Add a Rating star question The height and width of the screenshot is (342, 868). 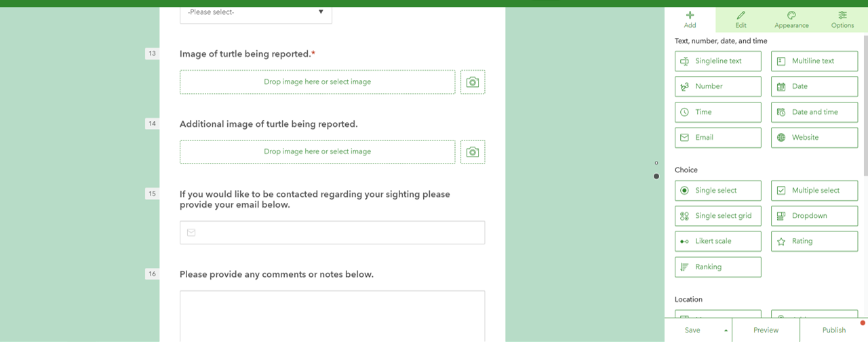coord(814,241)
